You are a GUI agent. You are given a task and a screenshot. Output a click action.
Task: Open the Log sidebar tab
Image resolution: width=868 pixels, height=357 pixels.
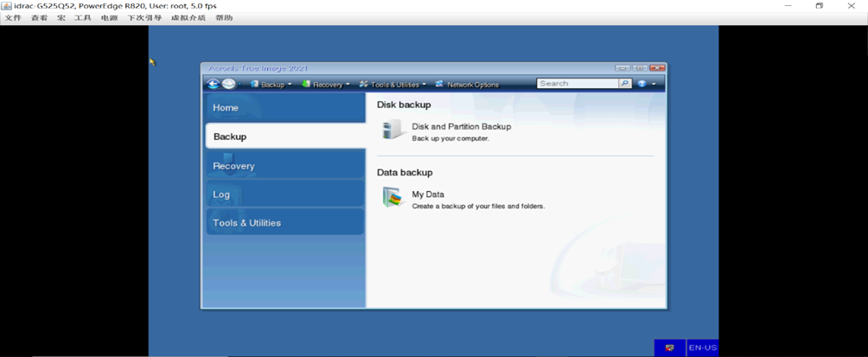tap(285, 194)
